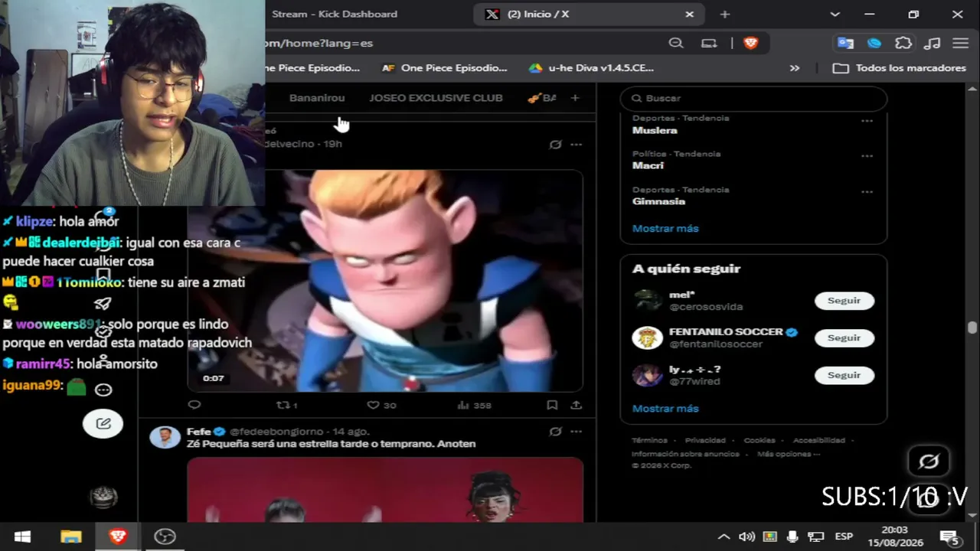The image size is (980, 551).
Task: Open the Muslera trending topic
Action: 655,130
